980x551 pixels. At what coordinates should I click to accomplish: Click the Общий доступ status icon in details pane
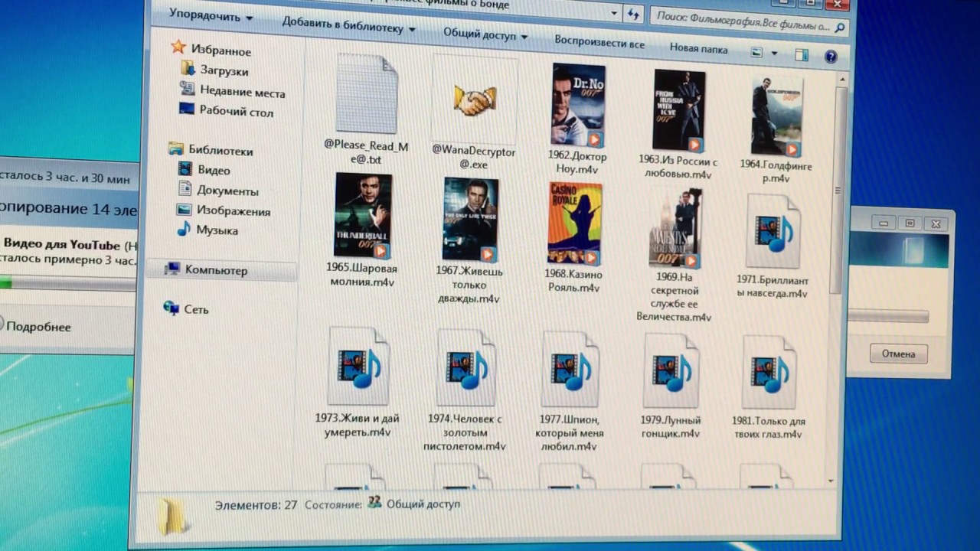click(374, 502)
